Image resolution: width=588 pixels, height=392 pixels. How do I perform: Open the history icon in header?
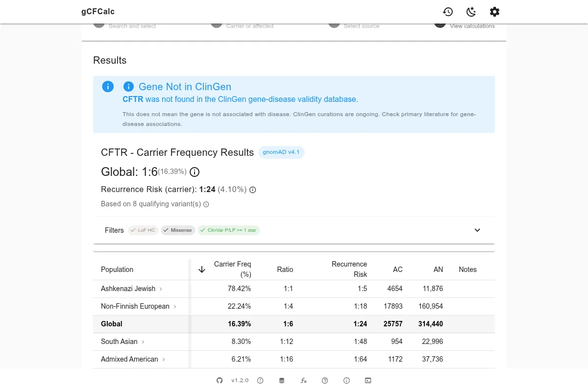tap(447, 12)
